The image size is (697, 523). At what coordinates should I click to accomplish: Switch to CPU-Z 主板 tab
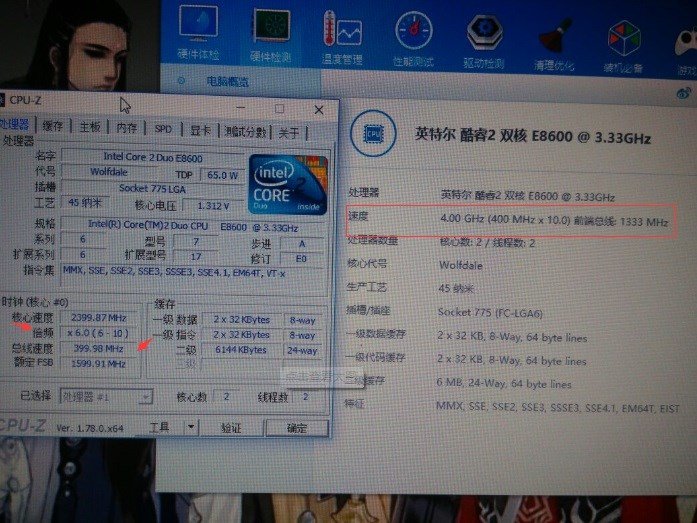(90, 127)
